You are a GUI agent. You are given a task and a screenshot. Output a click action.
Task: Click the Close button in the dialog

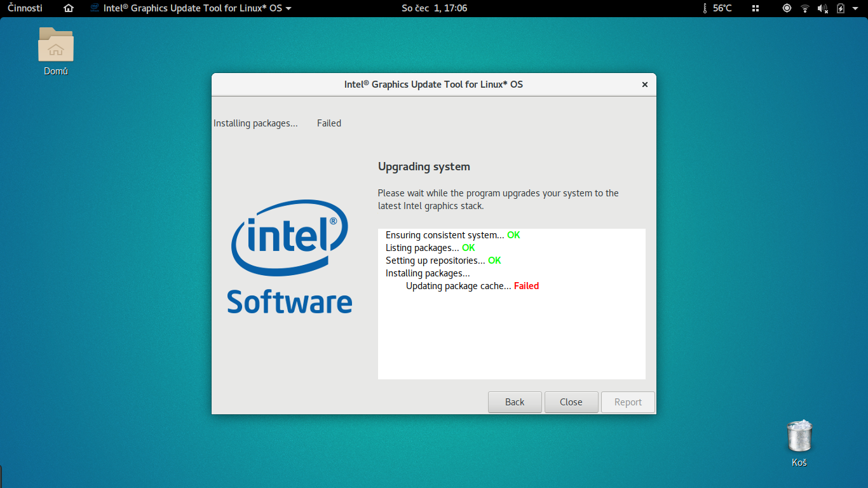571,402
